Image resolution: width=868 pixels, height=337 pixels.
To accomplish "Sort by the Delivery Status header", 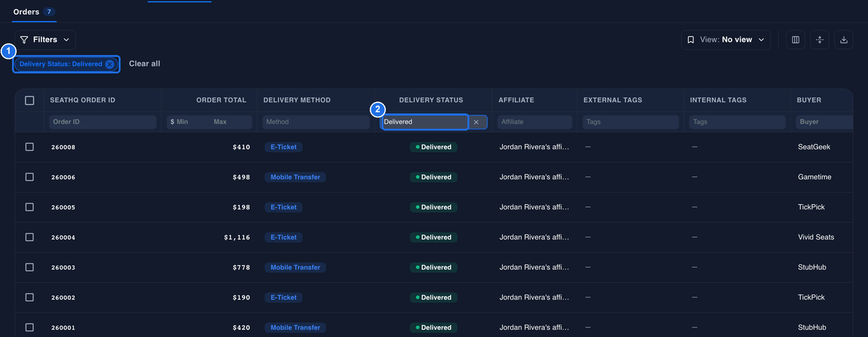I will point(431,100).
